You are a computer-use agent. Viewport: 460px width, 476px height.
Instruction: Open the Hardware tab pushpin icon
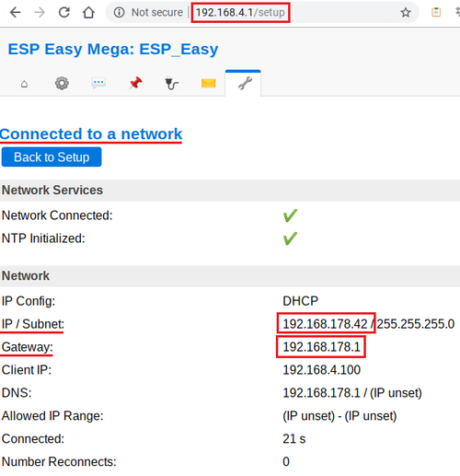[135, 83]
